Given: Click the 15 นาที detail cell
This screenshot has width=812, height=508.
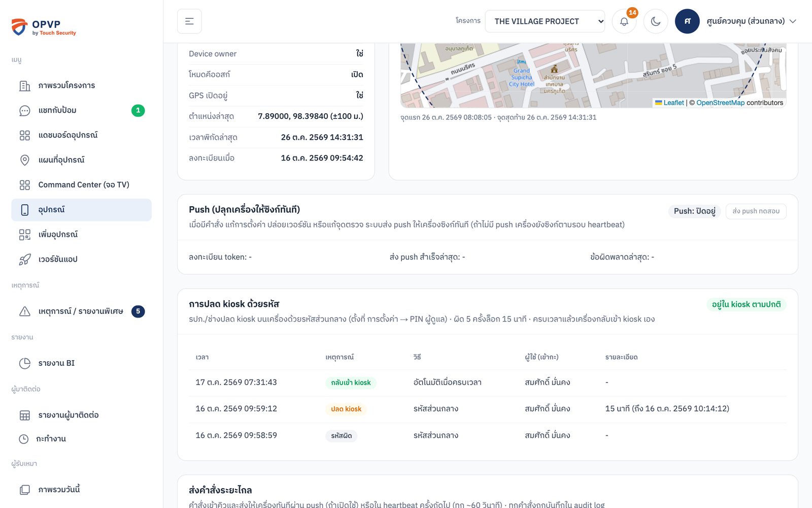Looking at the screenshot, I should pos(667,409).
